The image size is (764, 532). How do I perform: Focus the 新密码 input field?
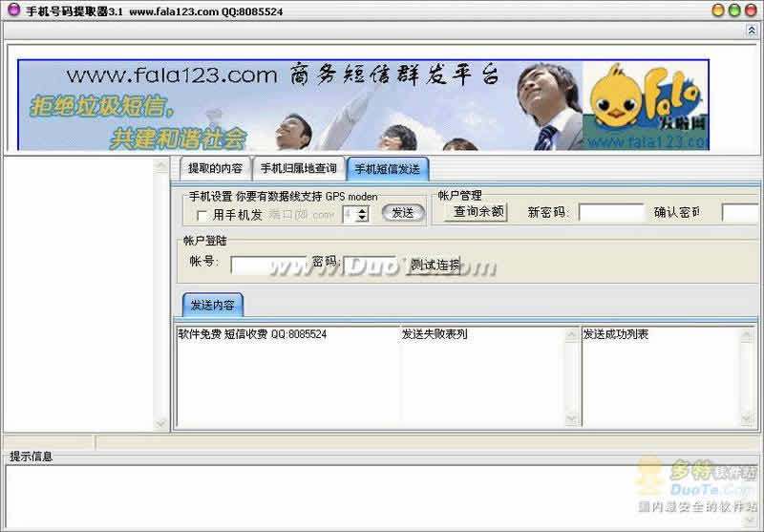click(610, 213)
